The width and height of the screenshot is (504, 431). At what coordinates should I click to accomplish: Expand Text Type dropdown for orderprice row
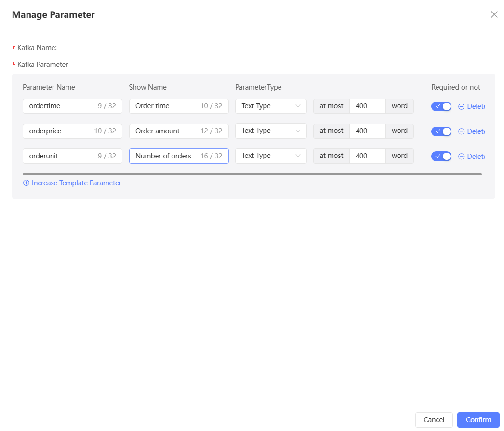click(x=271, y=131)
